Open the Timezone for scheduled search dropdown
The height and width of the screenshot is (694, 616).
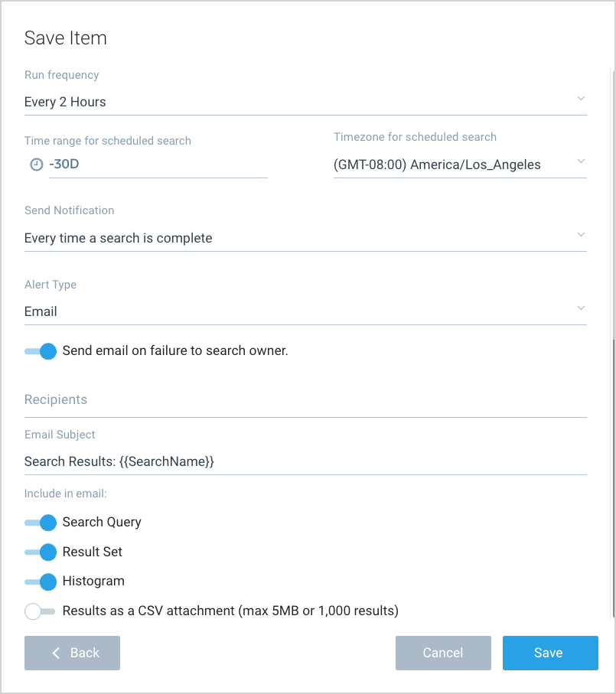coord(459,165)
